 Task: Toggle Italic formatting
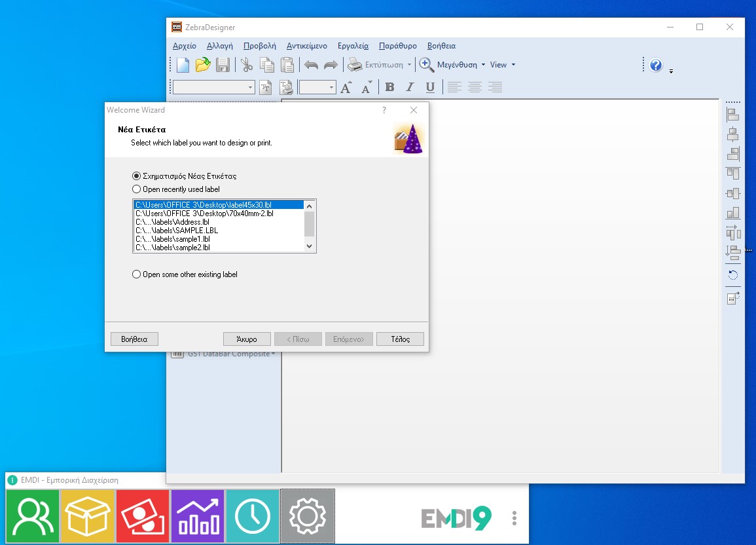410,87
